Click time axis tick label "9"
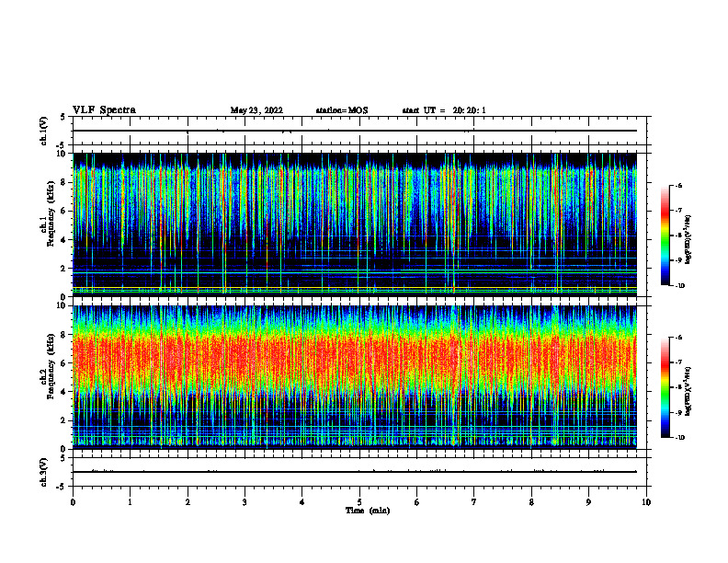The height and width of the screenshot is (563, 728). tap(588, 502)
